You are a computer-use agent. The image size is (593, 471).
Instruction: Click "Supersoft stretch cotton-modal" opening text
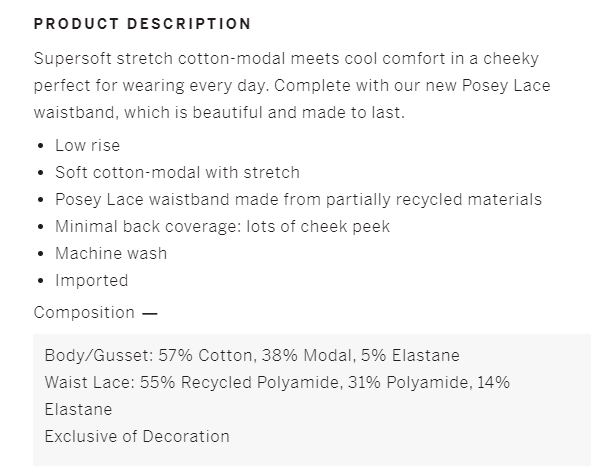pos(160,59)
